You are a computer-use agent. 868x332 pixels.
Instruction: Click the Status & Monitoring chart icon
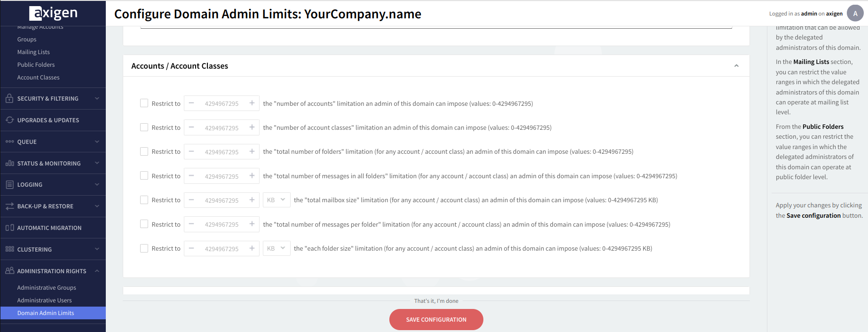(9, 163)
